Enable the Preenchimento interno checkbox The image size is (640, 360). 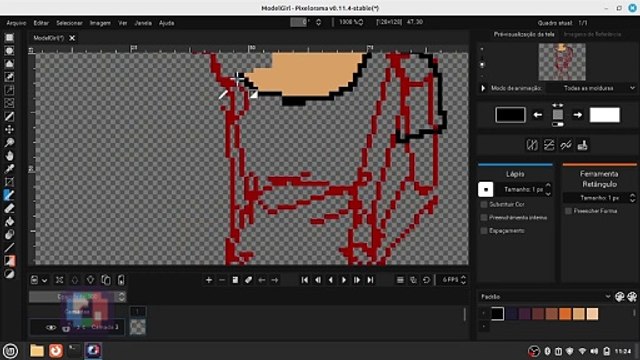point(484,218)
